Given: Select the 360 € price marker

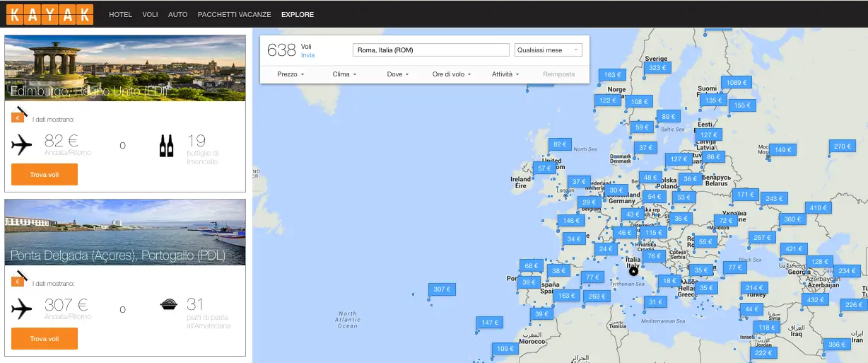Looking at the screenshot, I should (793, 219).
